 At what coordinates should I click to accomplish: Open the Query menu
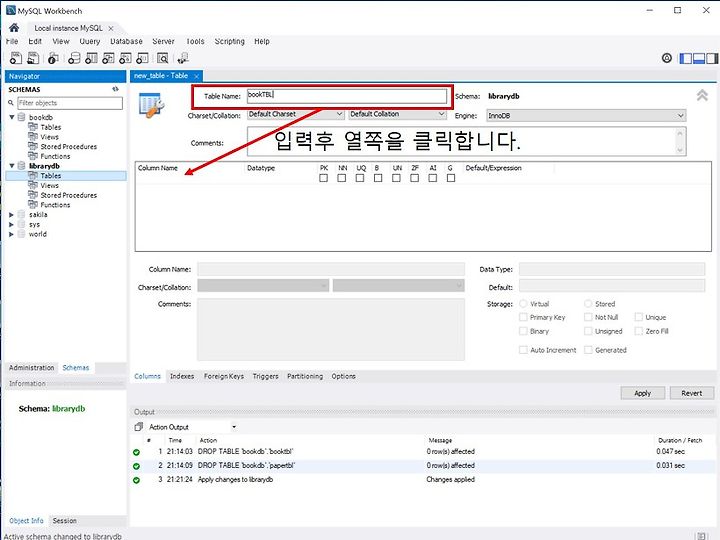pos(90,41)
